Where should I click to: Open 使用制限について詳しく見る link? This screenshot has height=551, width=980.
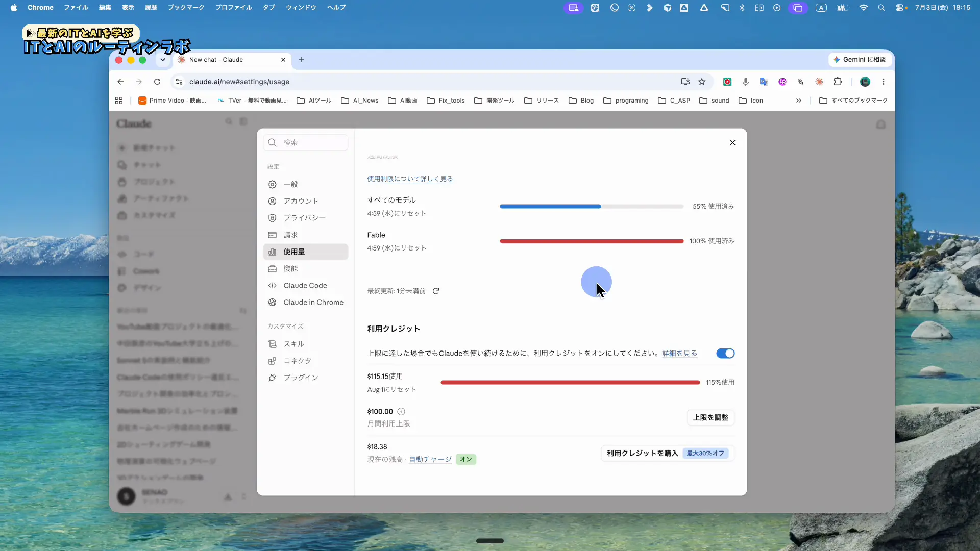tap(410, 179)
